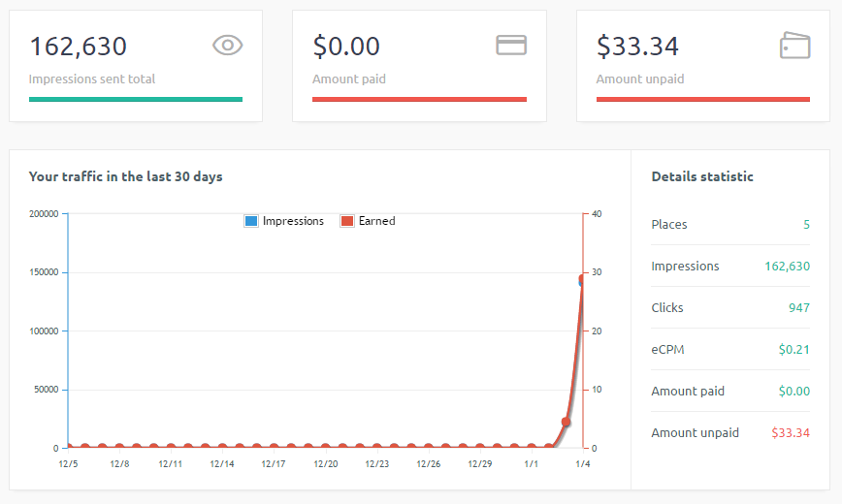This screenshot has width=842, height=504.
Task: Click the data point just before 1/4
Action: coord(566,422)
